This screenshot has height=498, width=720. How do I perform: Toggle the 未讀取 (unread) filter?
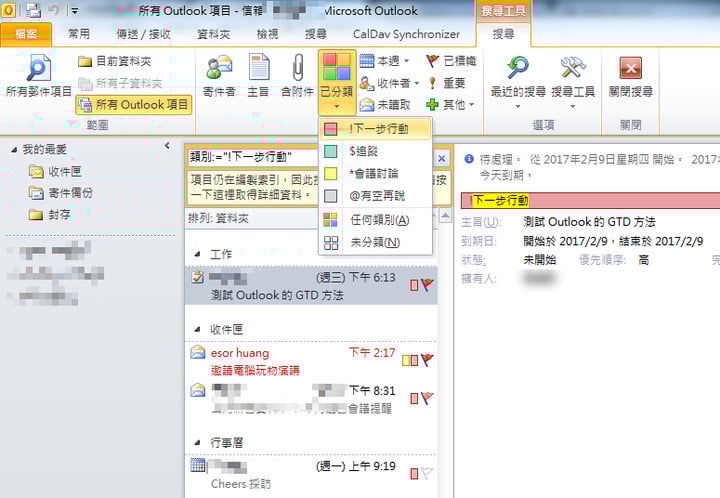[x=385, y=105]
